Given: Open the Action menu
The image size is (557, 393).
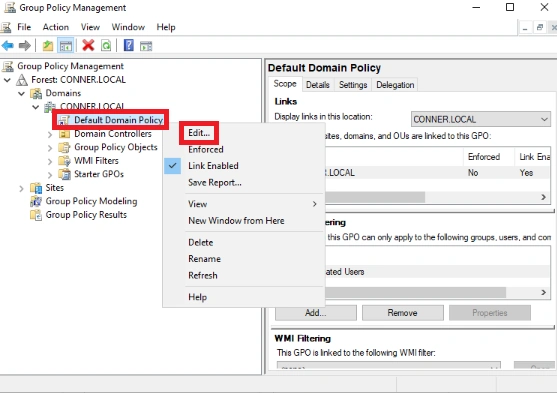Looking at the screenshot, I should (x=56, y=27).
